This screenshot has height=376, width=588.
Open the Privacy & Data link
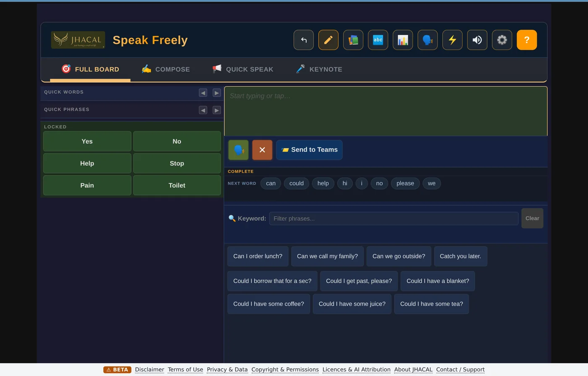click(227, 370)
